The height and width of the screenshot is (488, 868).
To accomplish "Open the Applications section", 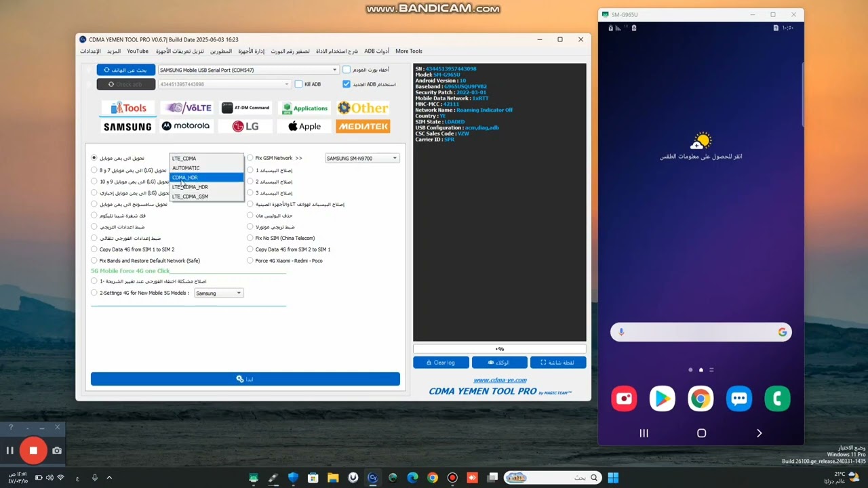I will pos(304,108).
